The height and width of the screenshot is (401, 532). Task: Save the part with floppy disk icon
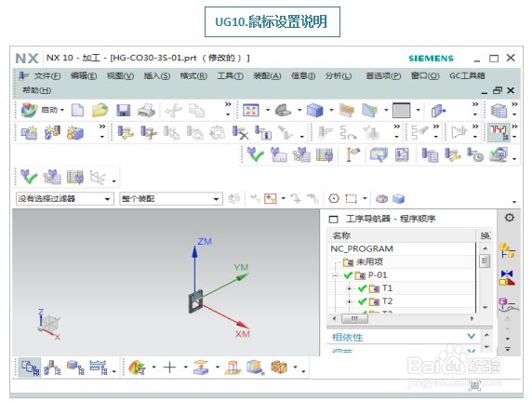pos(123,111)
